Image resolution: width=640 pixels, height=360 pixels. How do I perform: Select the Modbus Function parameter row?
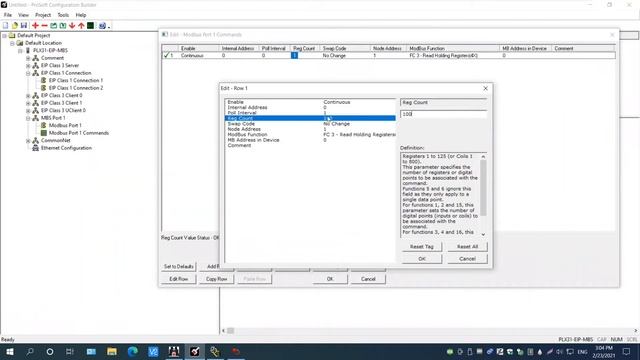pyautogui.click(x=310, y=134)
